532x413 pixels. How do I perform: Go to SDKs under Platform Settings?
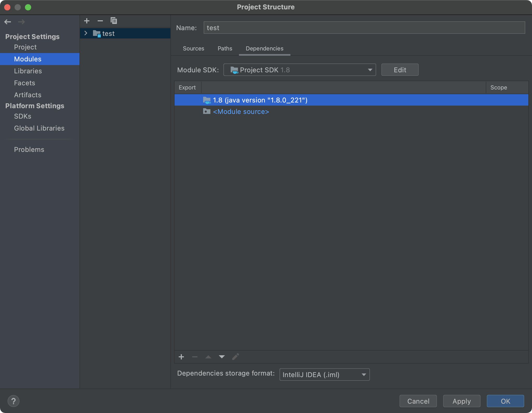click(23, 116)
